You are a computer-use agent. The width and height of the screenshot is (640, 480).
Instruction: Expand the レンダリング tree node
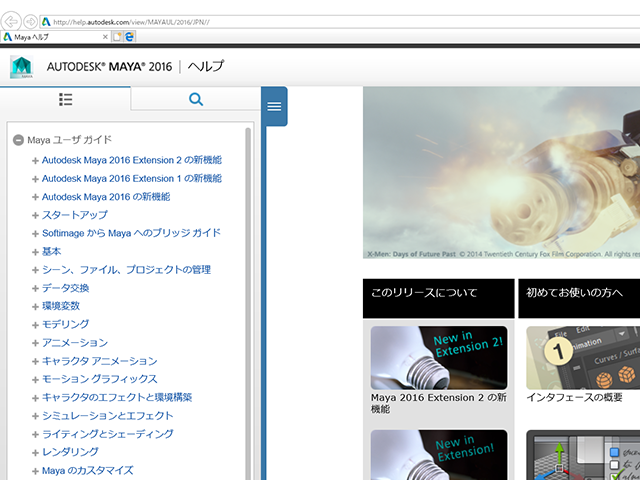[x=35, y=453]
